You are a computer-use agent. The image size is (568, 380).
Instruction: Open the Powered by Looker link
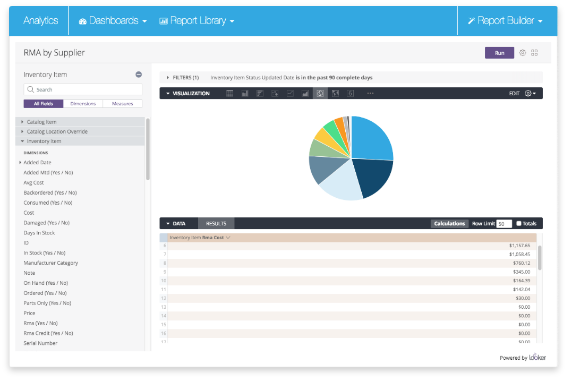[522, 357]
